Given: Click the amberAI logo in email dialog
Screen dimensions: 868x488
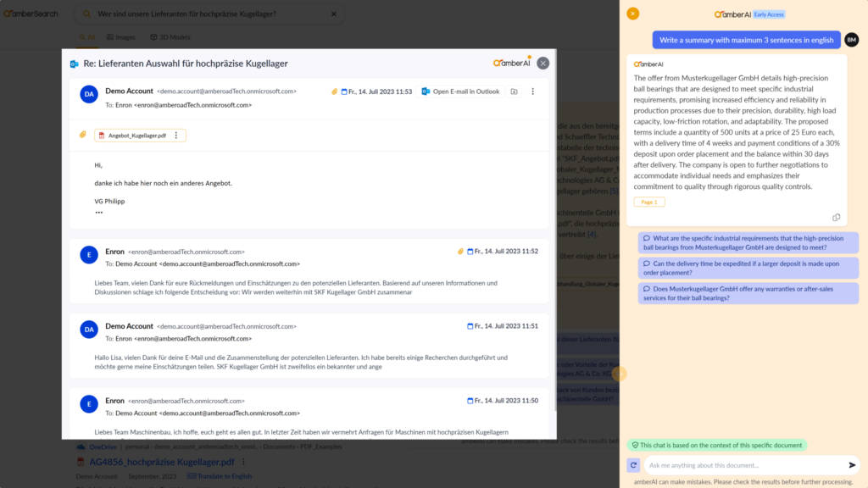Looking at the screenshot, I should click(510, 64).
